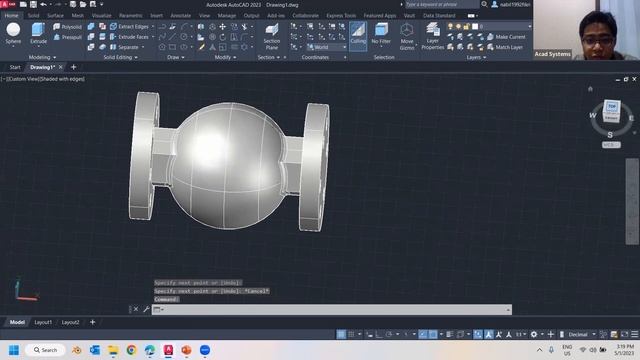Toggle layer freeze sun icon
The image size is (640, 360).
click(458, 26)
